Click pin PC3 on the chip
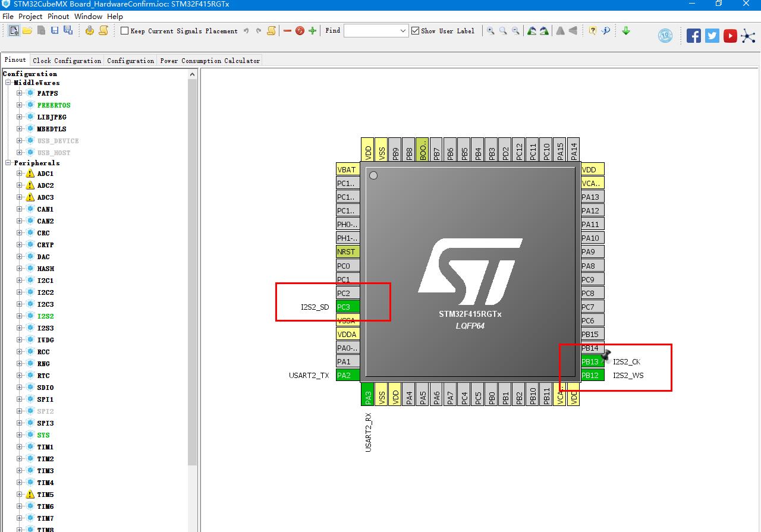The height and width of the screenshot is (532, 761). pos(348,307)
